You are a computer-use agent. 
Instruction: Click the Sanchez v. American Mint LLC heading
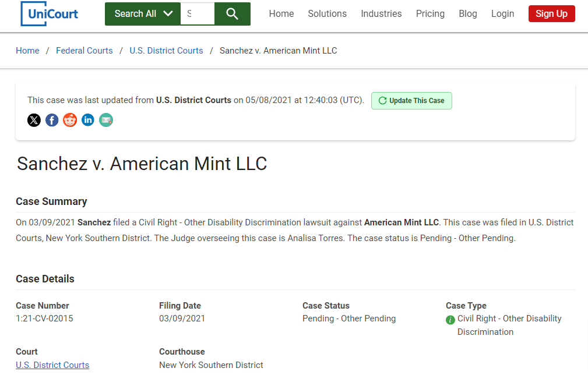coord(142,164)
